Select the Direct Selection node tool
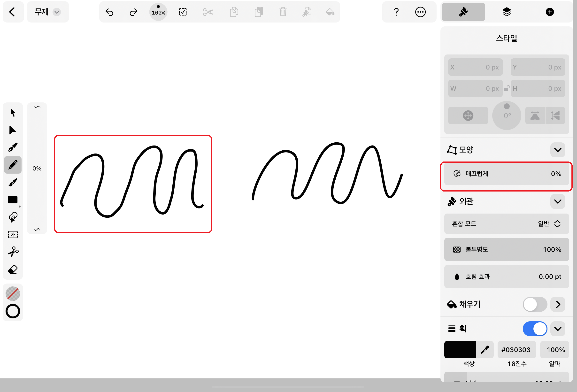This screenshot has width=577, height=392. point(13,130)
